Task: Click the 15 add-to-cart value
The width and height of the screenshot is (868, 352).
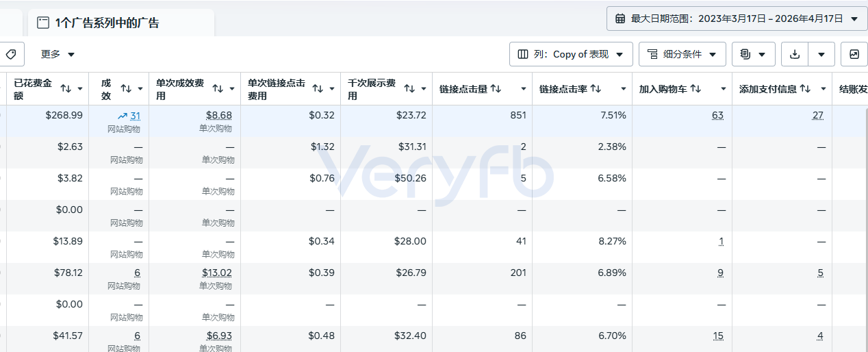Action: tap(718, 336)
